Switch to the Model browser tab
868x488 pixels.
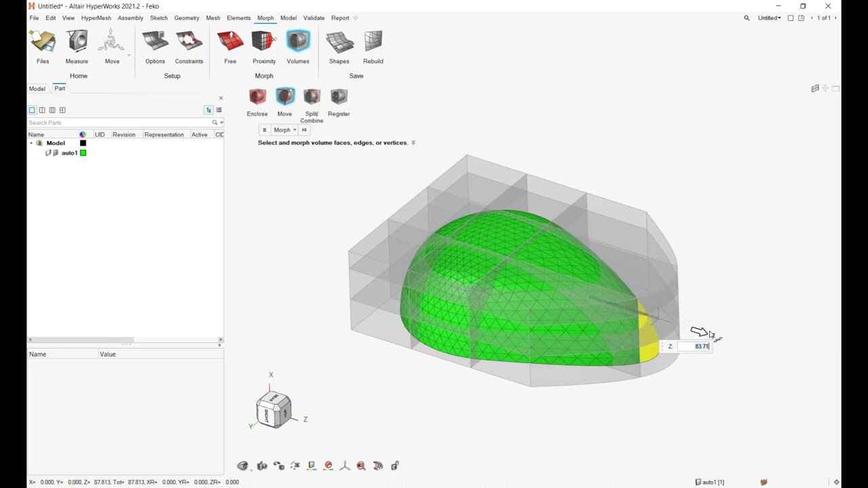point(37,89)
